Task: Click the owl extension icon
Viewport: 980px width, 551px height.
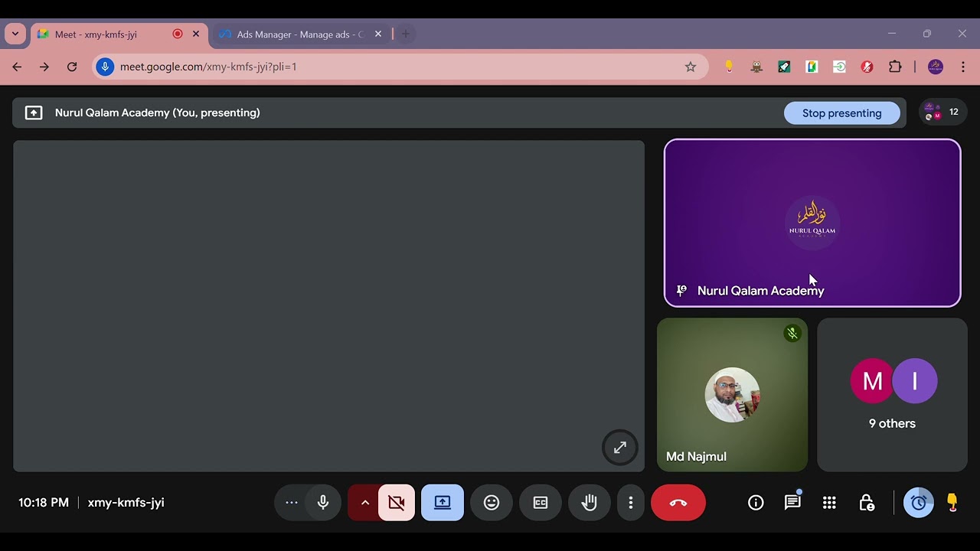Action: 756,67
